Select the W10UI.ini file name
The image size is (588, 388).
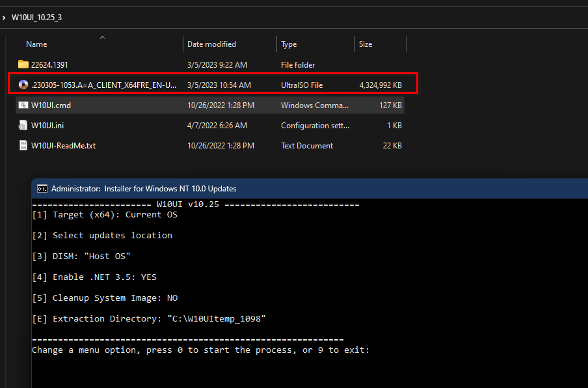coord(47,126)
